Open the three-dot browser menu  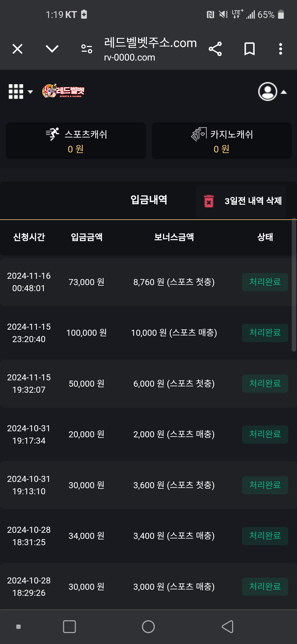(280, 49)
